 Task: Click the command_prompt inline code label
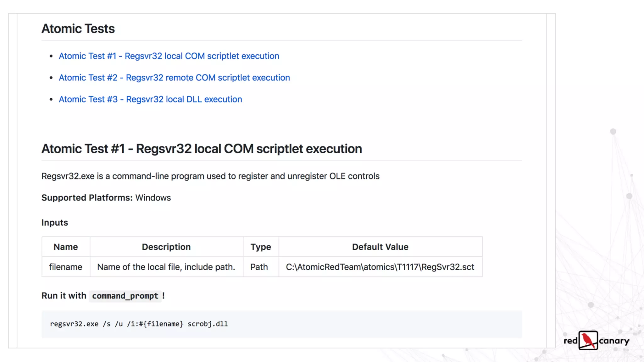[x=125, y=296]
